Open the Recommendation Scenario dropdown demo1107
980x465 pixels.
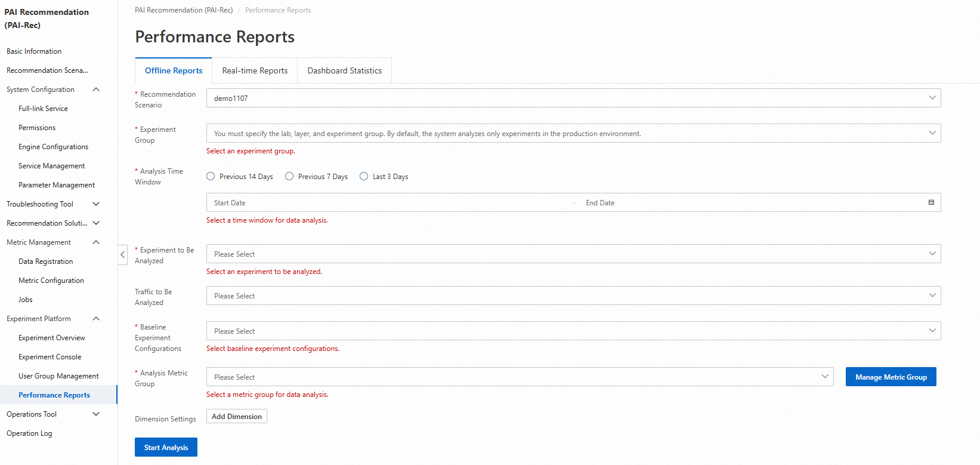point(573,98)
